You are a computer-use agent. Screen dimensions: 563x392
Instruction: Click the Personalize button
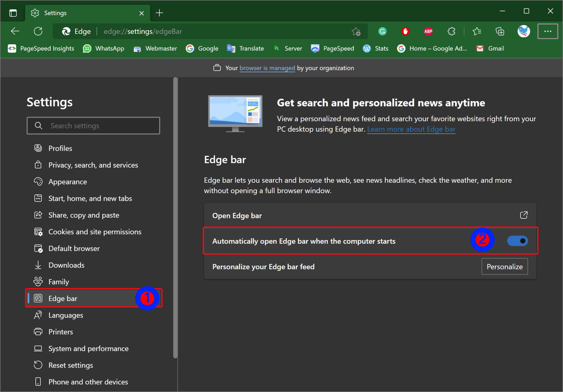504,266
